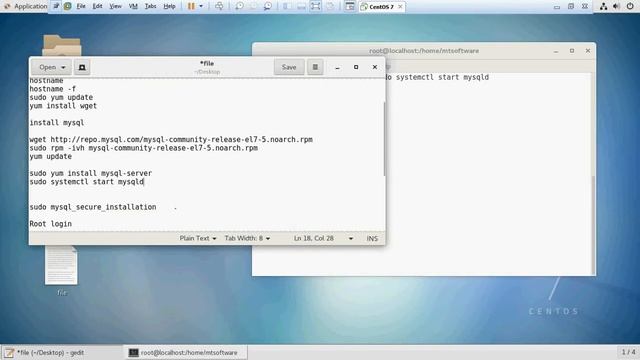This screenshot has height=360, width=640.
Task: Click the 1 / 4 workspace switcher
Action: 628,352
